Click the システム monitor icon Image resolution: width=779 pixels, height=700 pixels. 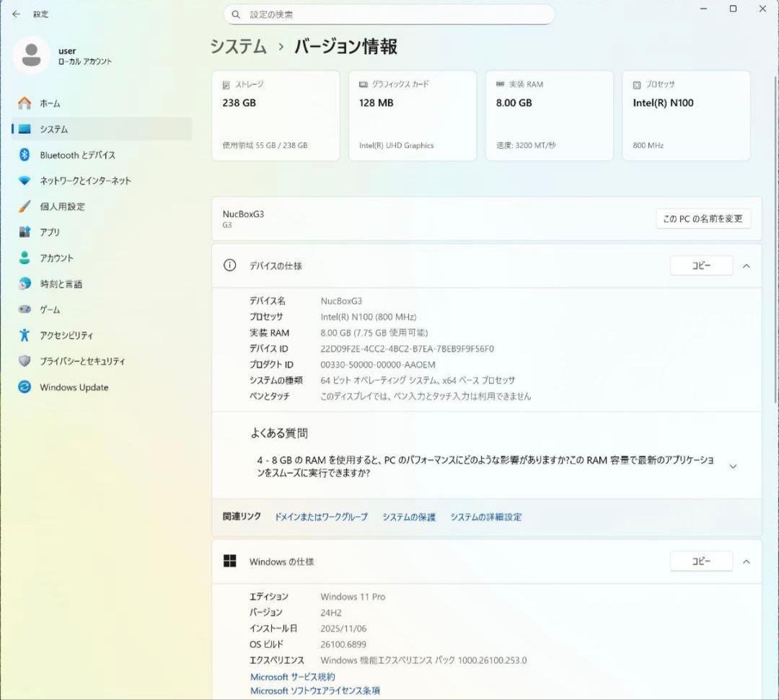click(x=25, y=129)
